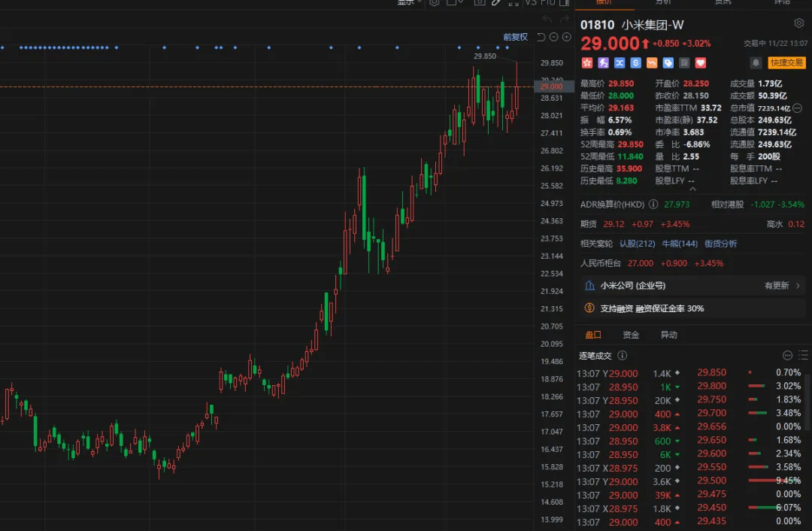812x531 pixels.
Task: Click the 29.500 order book price
Action: pyautogui.click(x=711, y=481)
